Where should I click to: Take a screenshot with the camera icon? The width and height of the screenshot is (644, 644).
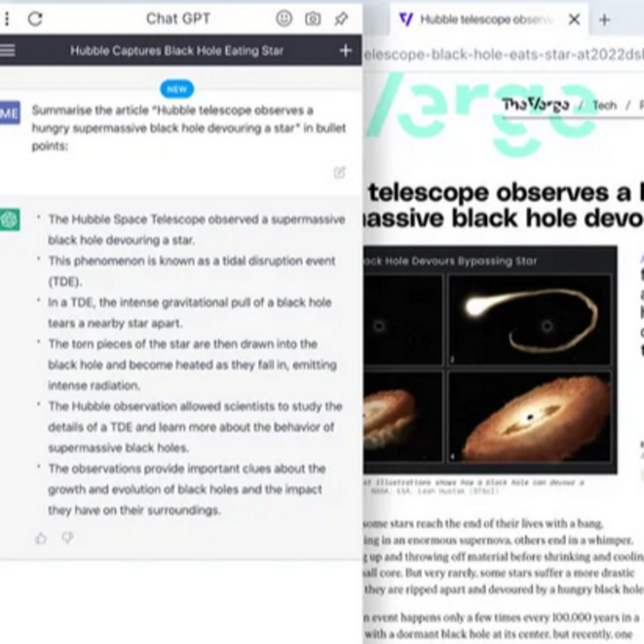313,19
